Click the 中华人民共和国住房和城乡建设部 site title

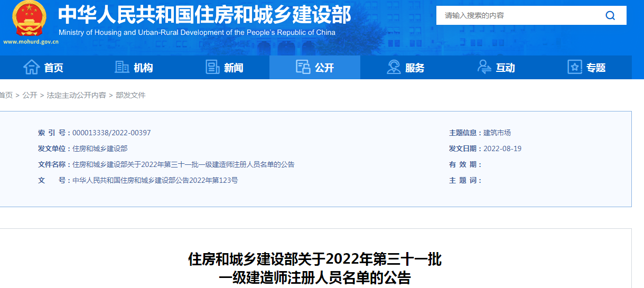coord(204,15)
